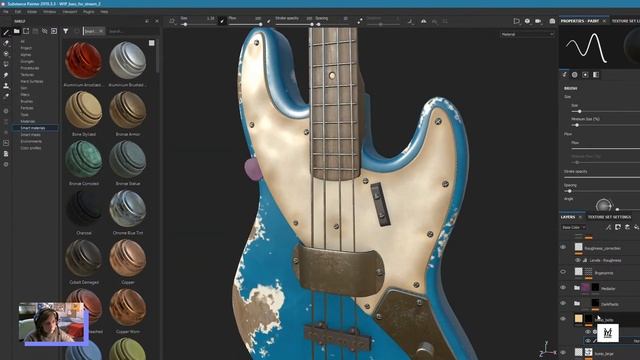Open alpha properties icon in Properties panel

point(575,75)
